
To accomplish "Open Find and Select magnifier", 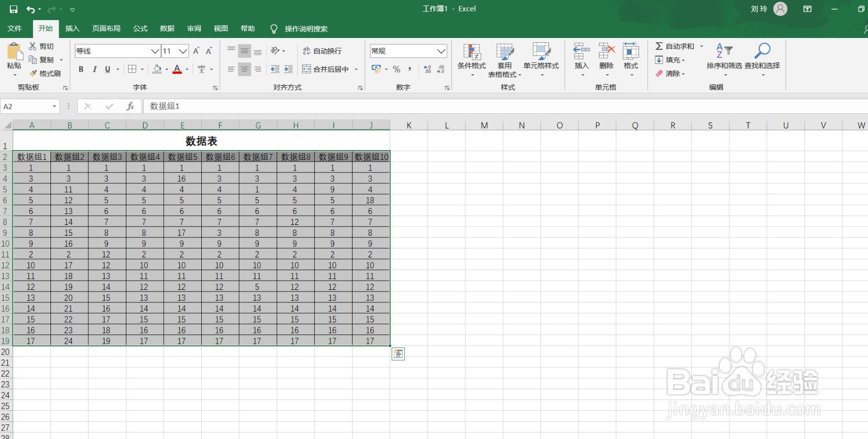I will pos(762,51).
